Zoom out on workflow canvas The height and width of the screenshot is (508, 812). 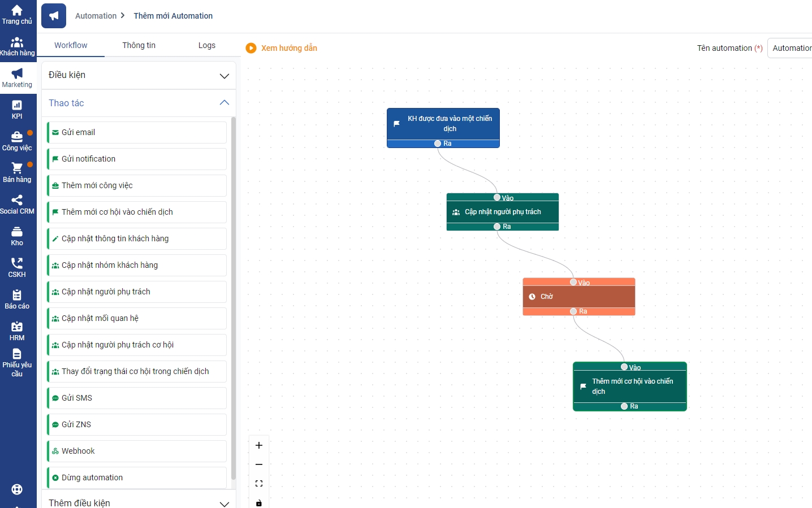click(x=259, y=464)
